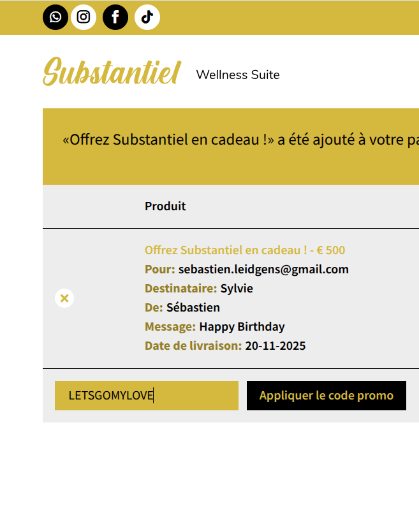Click the 'Pour:' label
This screenshot has width=419, height=532.
tap(159, 269)
